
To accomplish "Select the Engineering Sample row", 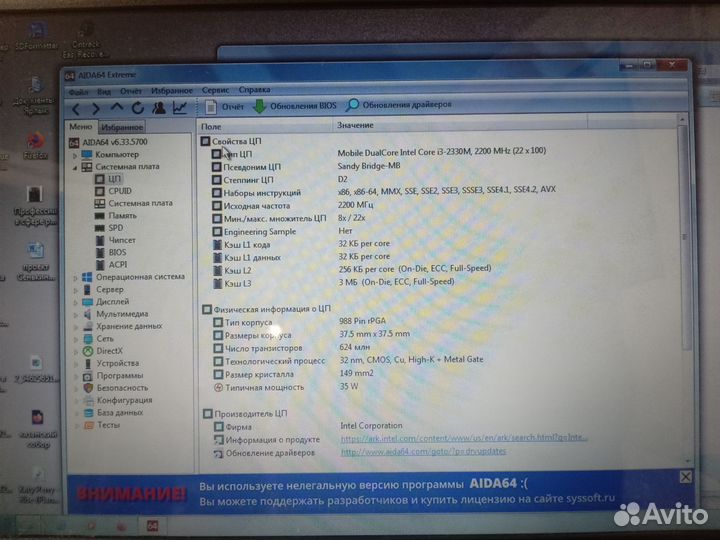I will coord(282,231).
